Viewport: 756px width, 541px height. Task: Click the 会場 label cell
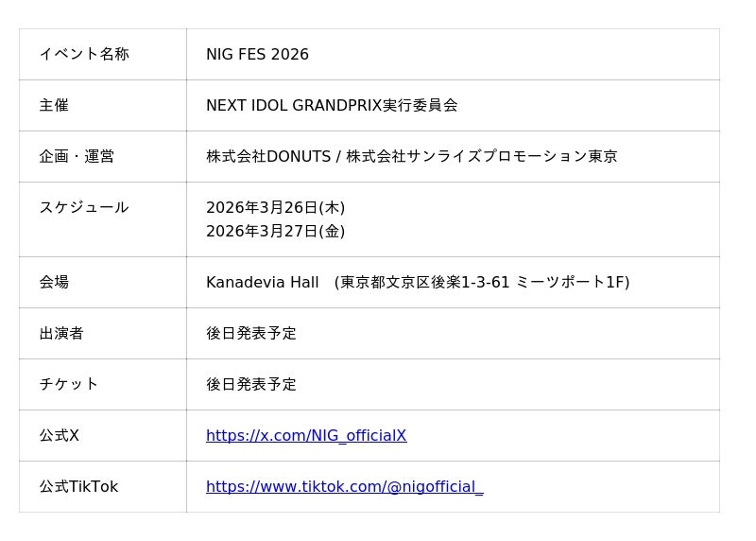pos(54,282)
